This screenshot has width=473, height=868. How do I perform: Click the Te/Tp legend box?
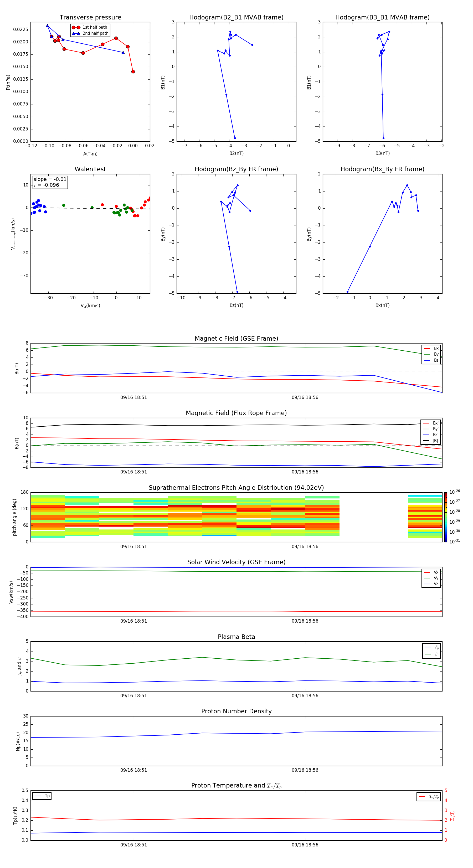429,796
